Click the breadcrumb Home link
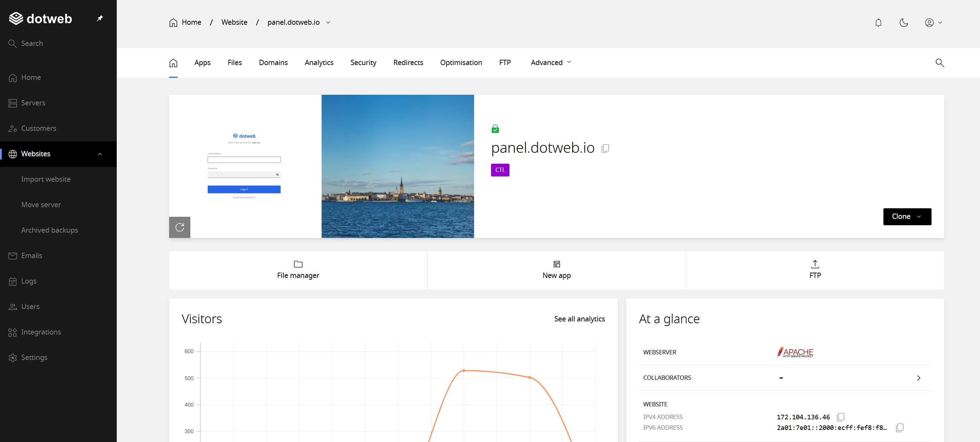Image resolution: width=980 pixels, height=442 pixels. click(185, 22)
